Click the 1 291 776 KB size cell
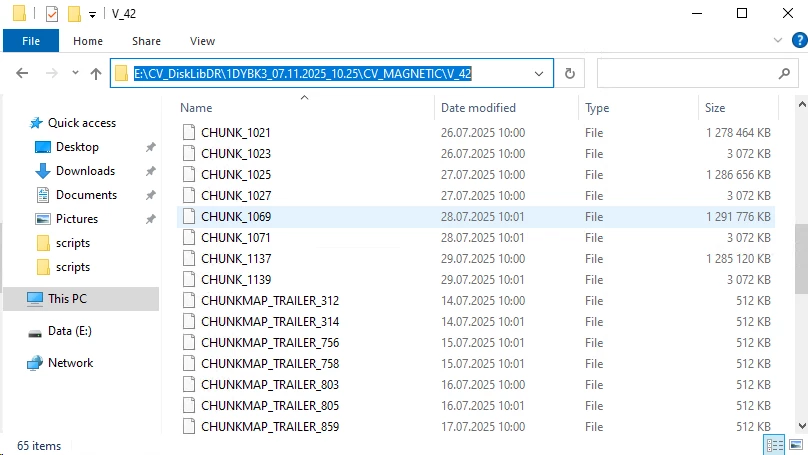The image size is (808, 455). [x=738, y=217]
